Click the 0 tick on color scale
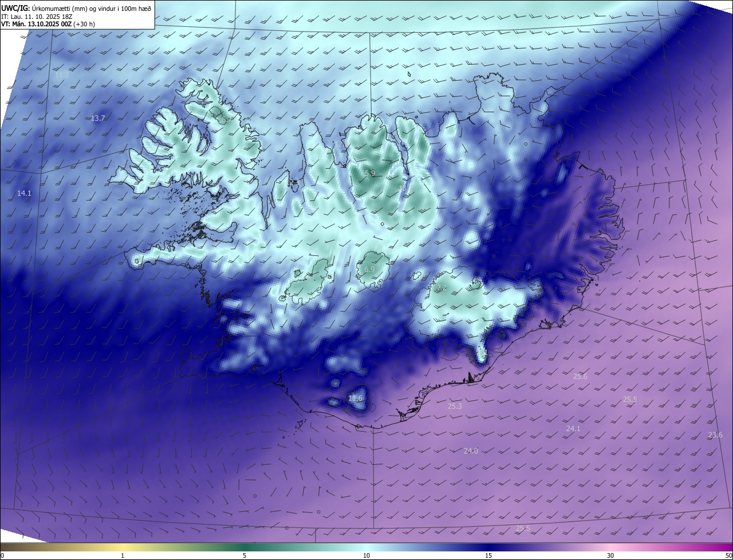 (2, 555)
